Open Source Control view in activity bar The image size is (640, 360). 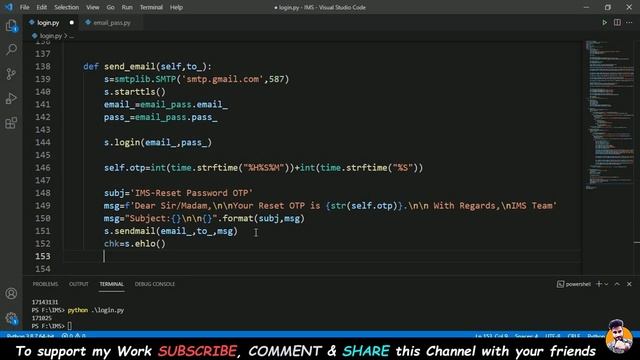[x=11, y=74]
